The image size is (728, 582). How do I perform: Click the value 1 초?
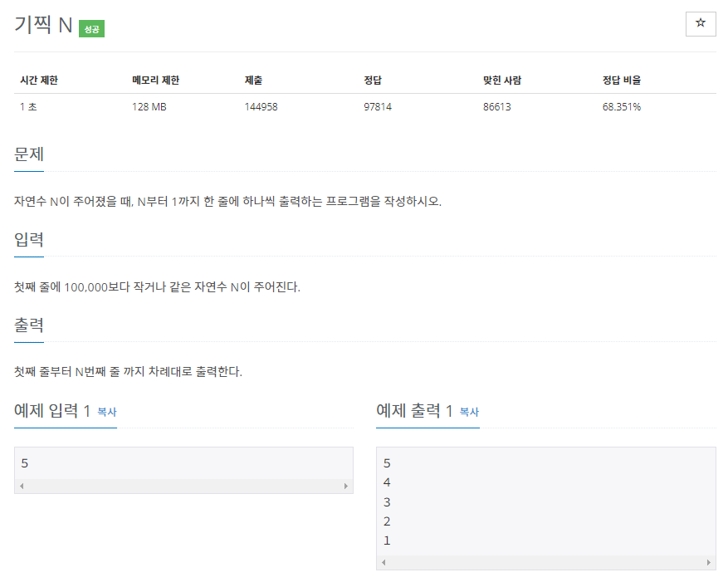click(28, 107)
